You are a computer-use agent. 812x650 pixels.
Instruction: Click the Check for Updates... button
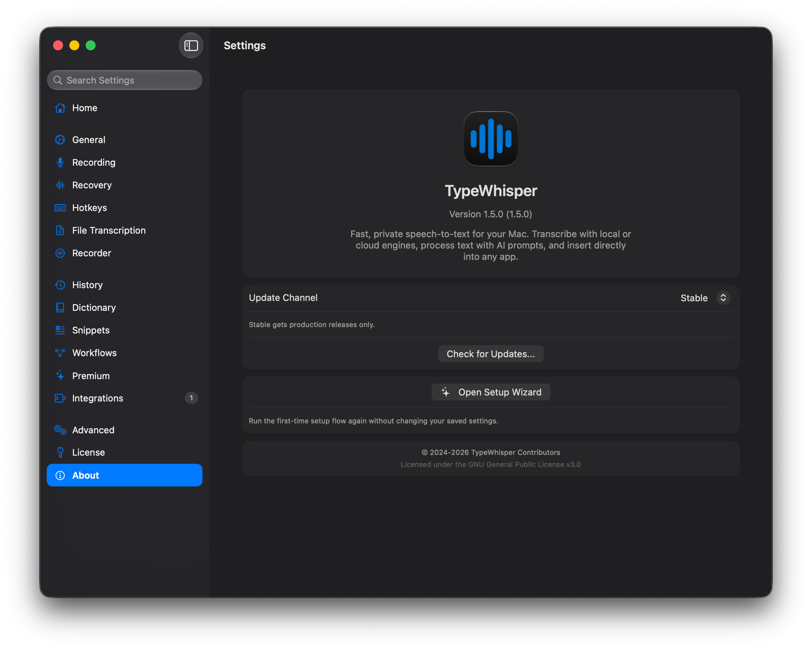[x=490, y=354]
